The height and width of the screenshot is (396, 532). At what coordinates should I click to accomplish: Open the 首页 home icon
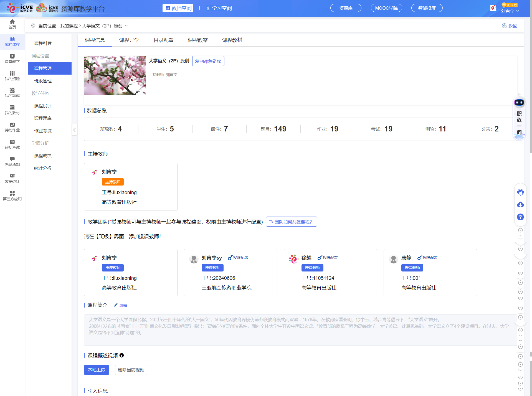[x=12, y=24]
